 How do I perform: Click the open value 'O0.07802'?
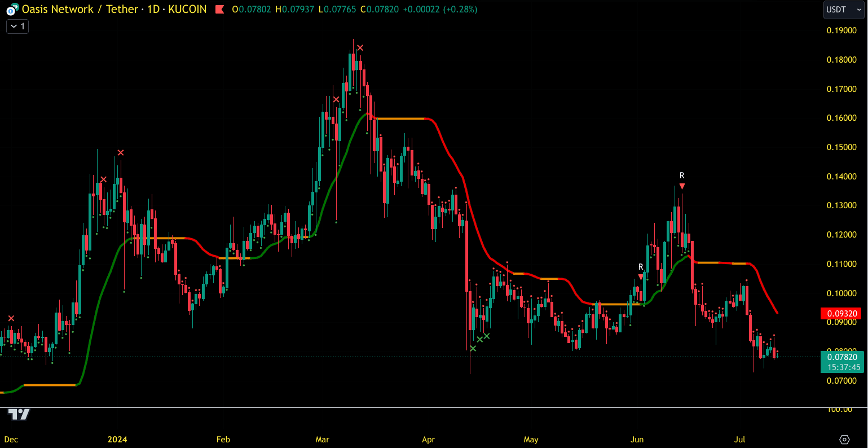253,10
